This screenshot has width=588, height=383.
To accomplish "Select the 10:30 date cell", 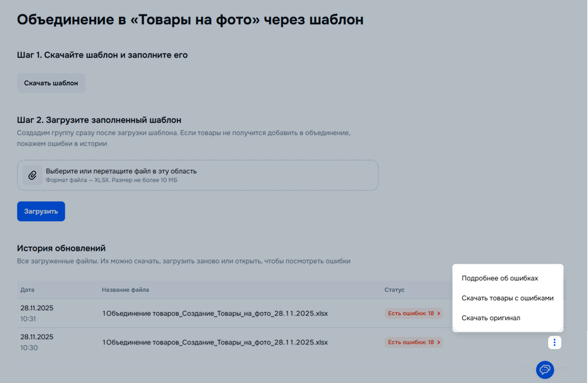I will 37,342.
